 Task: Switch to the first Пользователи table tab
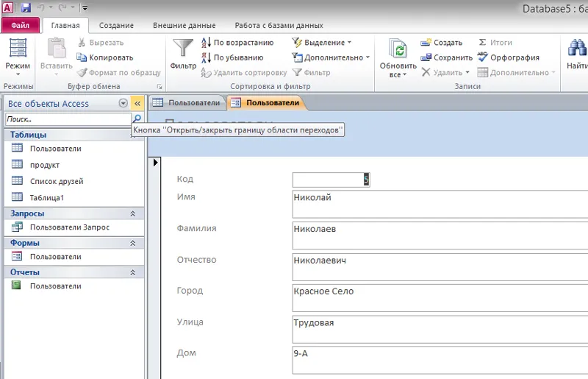187,103
